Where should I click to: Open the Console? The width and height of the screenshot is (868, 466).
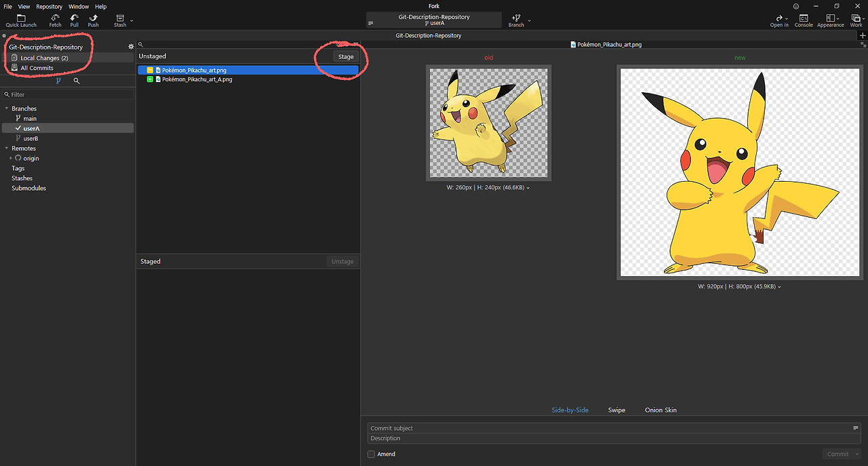pyautogui.click(x=804, y=20)
